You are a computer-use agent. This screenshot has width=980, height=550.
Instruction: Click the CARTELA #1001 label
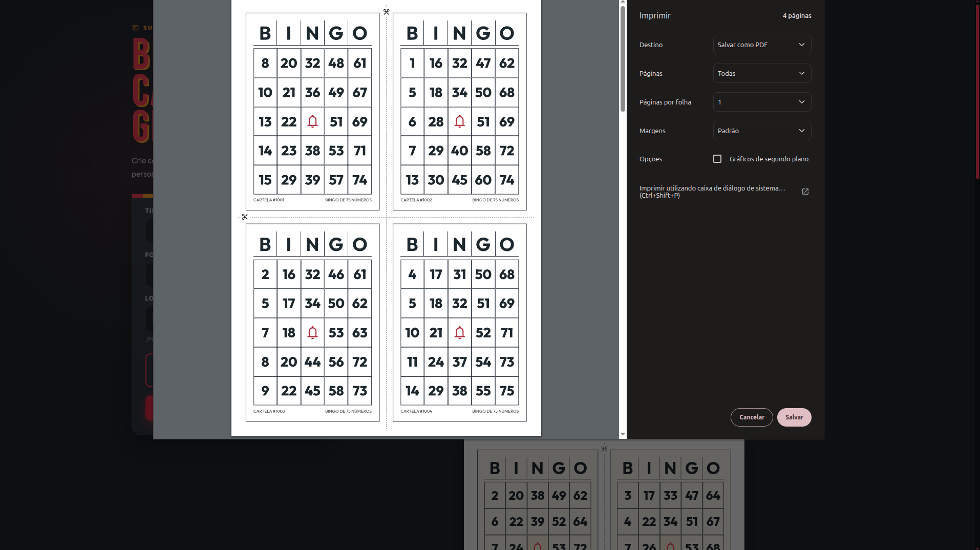pyautogui.click(x=269, y=200)
